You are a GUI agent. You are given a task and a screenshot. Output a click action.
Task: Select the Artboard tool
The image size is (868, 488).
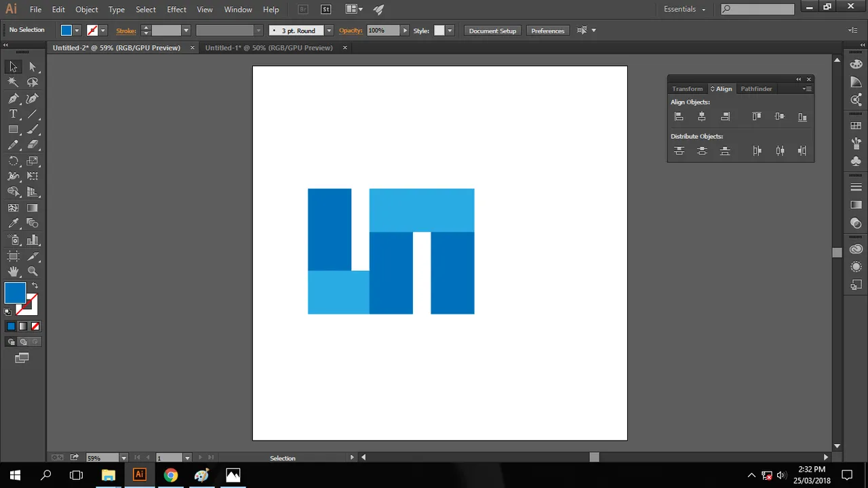[x=13, y=256]
